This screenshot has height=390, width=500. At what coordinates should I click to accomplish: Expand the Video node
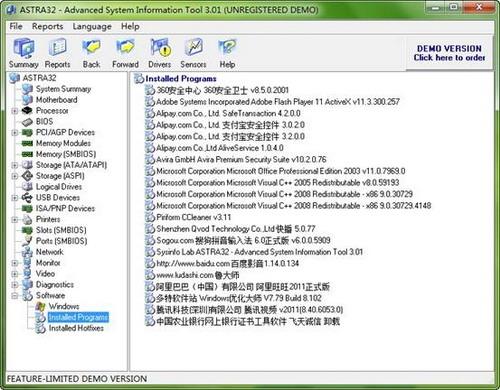click(x=15, y=274)
